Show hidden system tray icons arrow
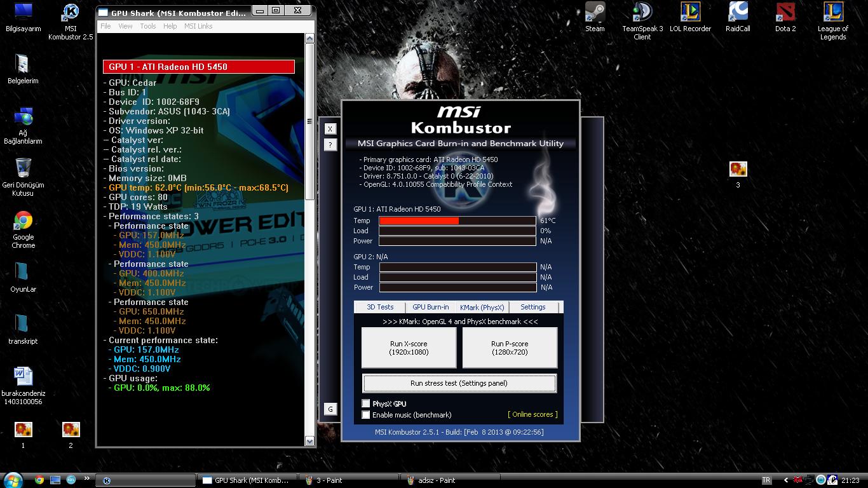 click(786, 480)
